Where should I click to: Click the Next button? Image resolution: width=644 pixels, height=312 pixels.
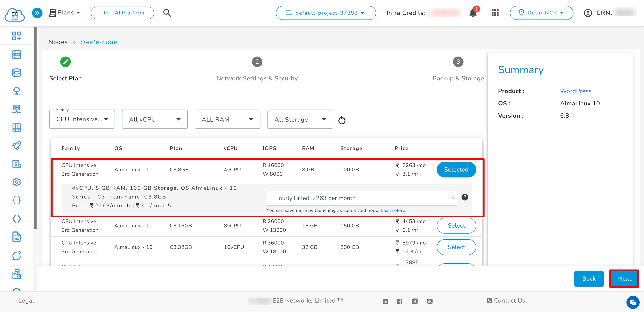coord(624,278)
